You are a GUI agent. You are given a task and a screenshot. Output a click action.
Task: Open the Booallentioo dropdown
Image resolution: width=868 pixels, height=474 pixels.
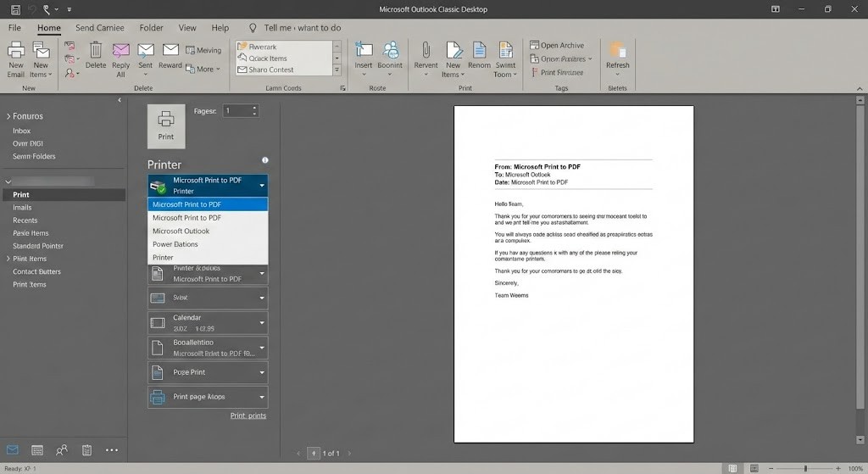[208, 348]
